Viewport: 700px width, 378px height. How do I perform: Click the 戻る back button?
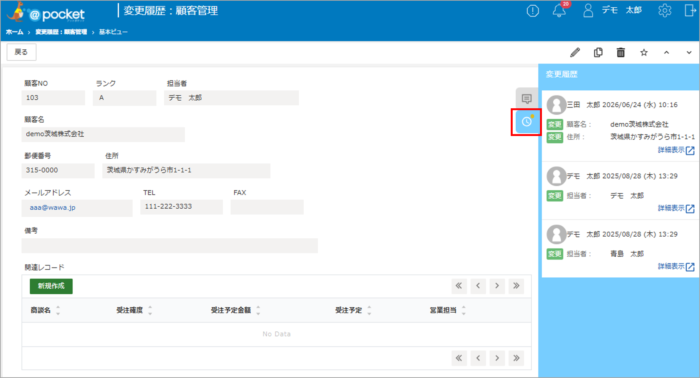(21, 52)
